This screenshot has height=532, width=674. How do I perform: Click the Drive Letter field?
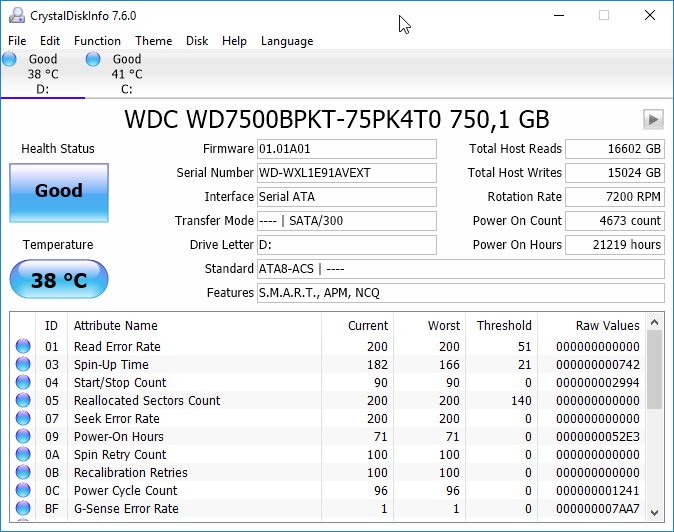(347, 245)
